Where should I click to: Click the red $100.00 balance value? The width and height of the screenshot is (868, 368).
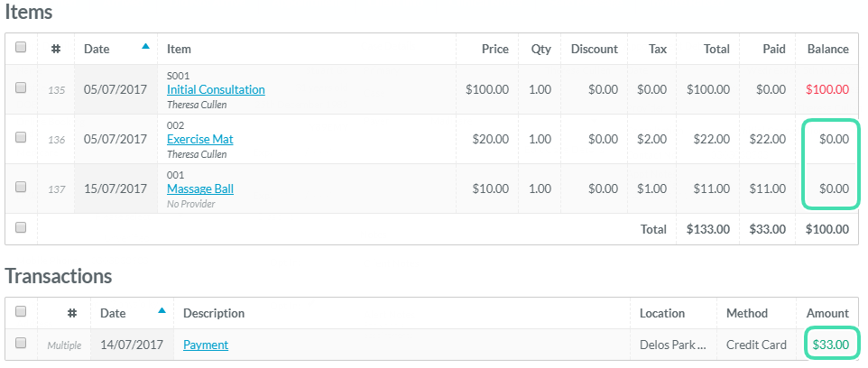pos(827,89)
